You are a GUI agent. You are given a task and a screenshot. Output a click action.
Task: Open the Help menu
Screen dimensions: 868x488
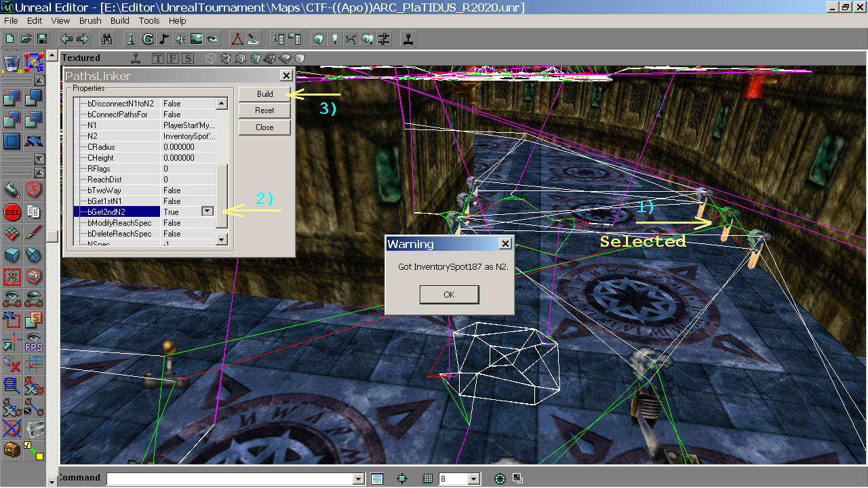(x=178, y=20)
